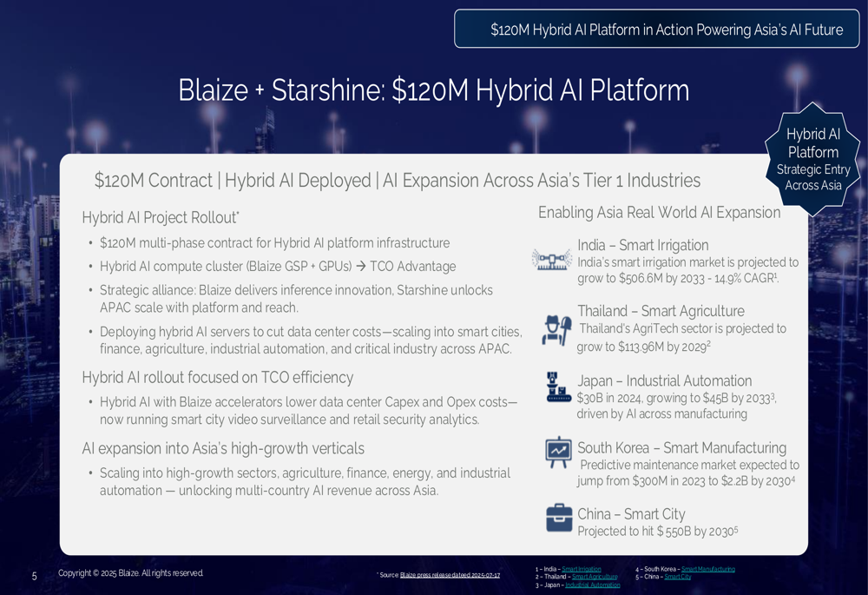Viewport: 868px width, 595px height.
Task: Click the "AI expansion into Asia's high-growth verticals" heading
Action: [x=223, y=449]
